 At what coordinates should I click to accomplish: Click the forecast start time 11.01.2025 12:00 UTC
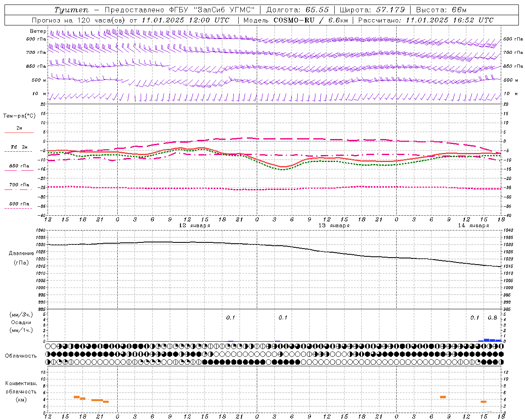pyautogui.click(x=185, y=20)
